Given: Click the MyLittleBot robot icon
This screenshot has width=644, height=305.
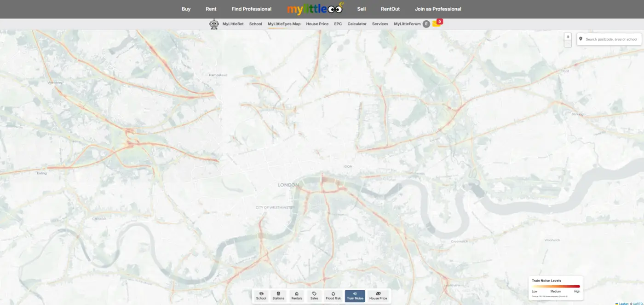Looking at the screenshot, I should tap(214, 23).
